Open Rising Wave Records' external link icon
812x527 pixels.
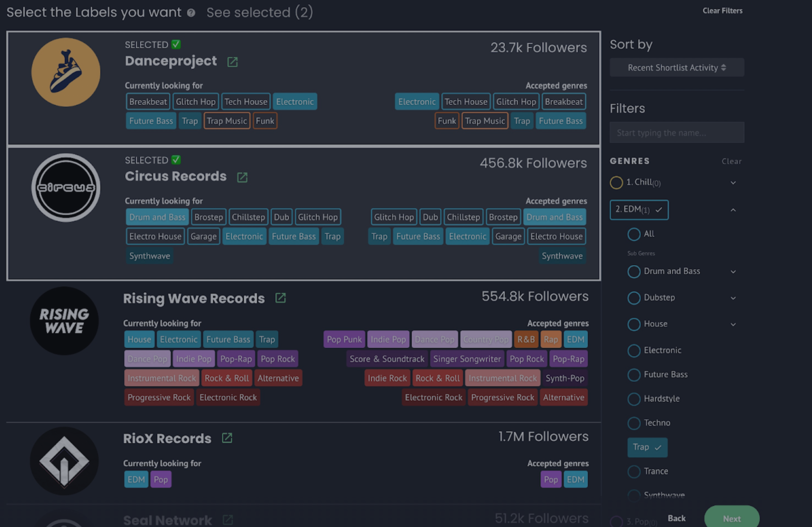click(x=280, y=298)
